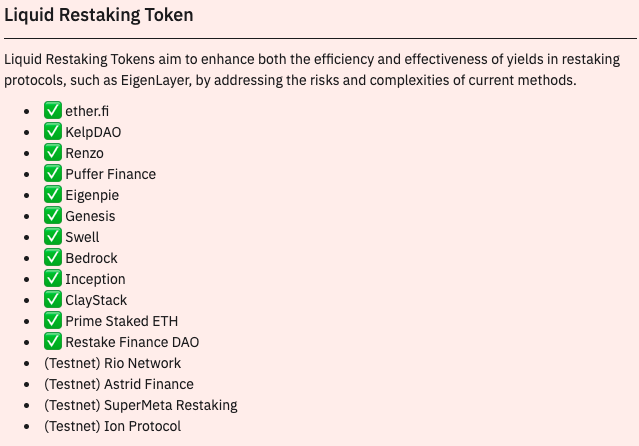639x446 pixels.
Task: Select the ClayStack entry
Action: 96,300
